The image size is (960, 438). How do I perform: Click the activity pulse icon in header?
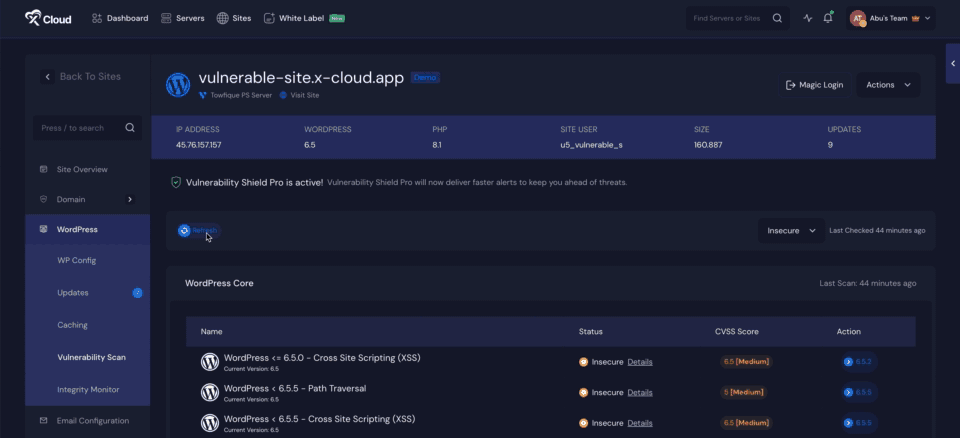(x=808, y=18)
